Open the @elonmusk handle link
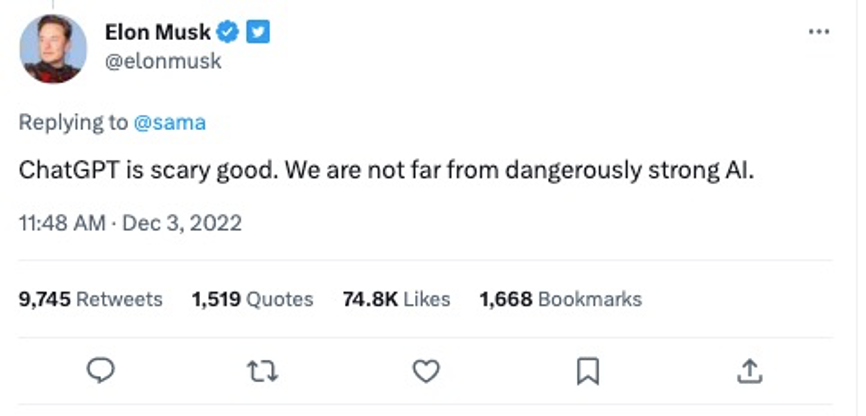 tap(162, 61)
